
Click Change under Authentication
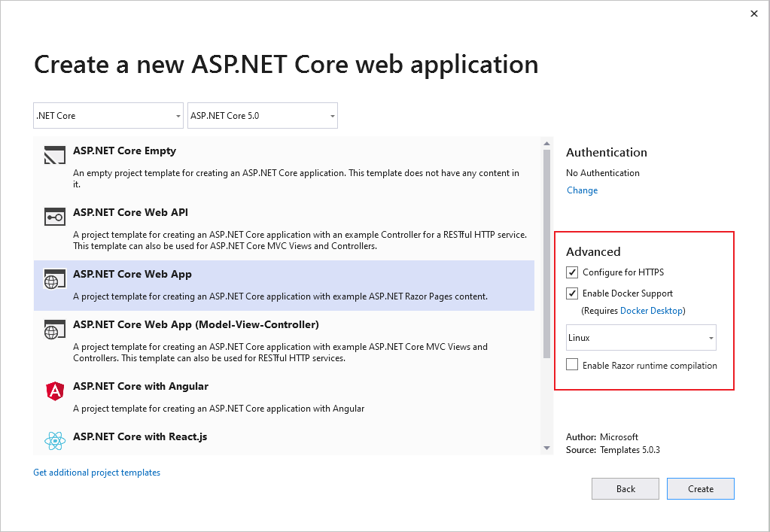pos(582,190)
